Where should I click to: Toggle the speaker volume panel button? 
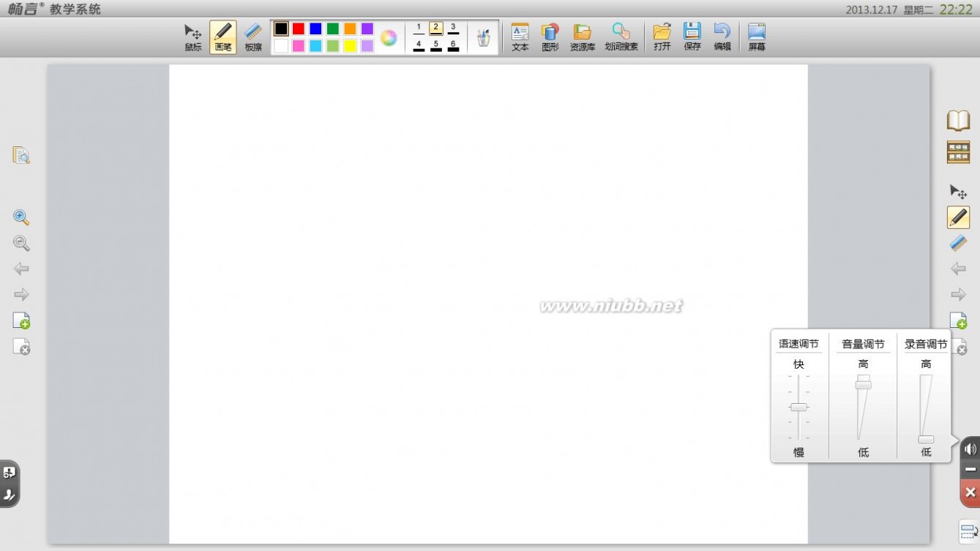[x=970, y=449]
